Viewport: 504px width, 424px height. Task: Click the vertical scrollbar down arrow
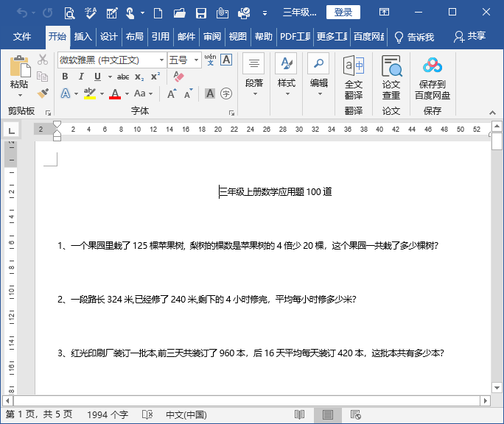point(497,388)
